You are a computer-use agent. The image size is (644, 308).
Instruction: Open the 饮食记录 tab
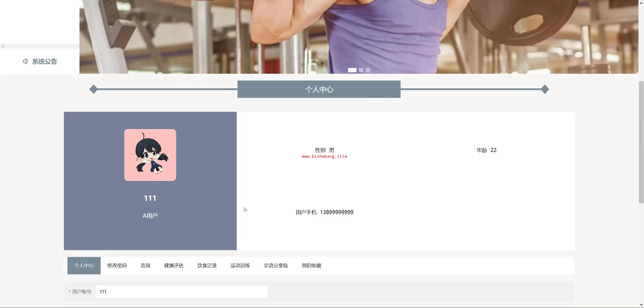[x=207, y=265]
